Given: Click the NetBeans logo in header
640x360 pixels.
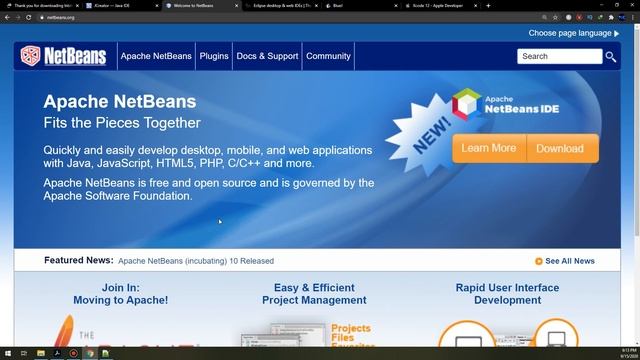Looking at the screenshot, I should [63, 56].
